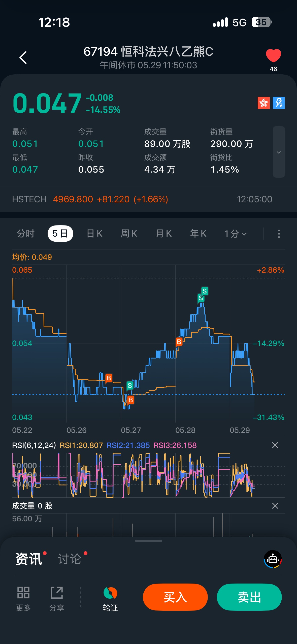Switch to the 月K chart tab
297x644 pixels.
tap(164, 234)
